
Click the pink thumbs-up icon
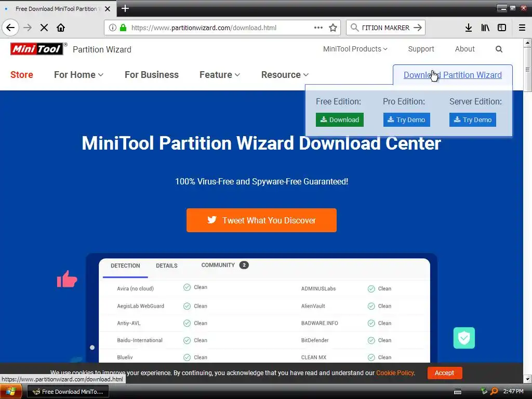67,279
